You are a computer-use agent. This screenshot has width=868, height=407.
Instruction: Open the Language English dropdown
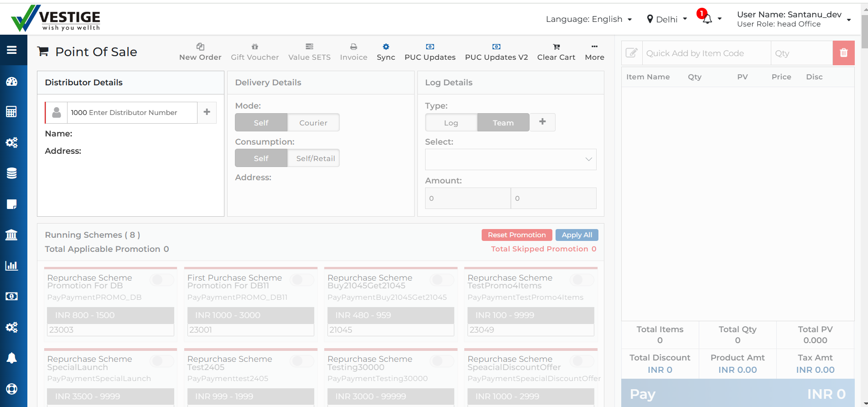click(588, 19)
